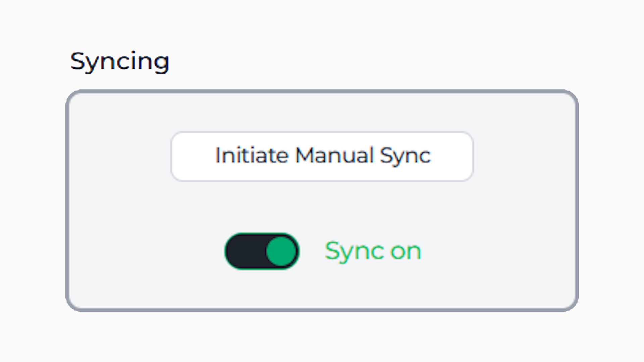This screenshot has height=362, width=644.
Task: Click the Syncing section heading
Action: [120, 61]
